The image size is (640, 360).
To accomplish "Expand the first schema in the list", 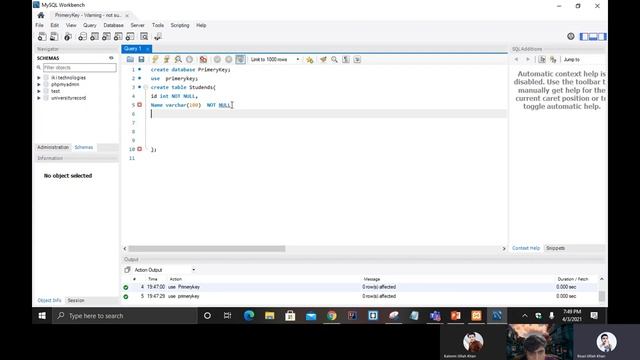I will coord(39,78).
